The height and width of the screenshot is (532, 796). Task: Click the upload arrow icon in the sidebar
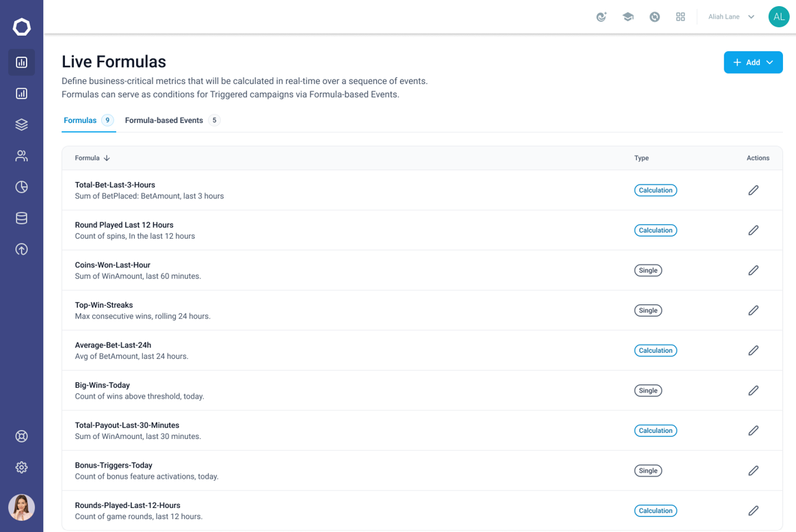coord(21,250)
